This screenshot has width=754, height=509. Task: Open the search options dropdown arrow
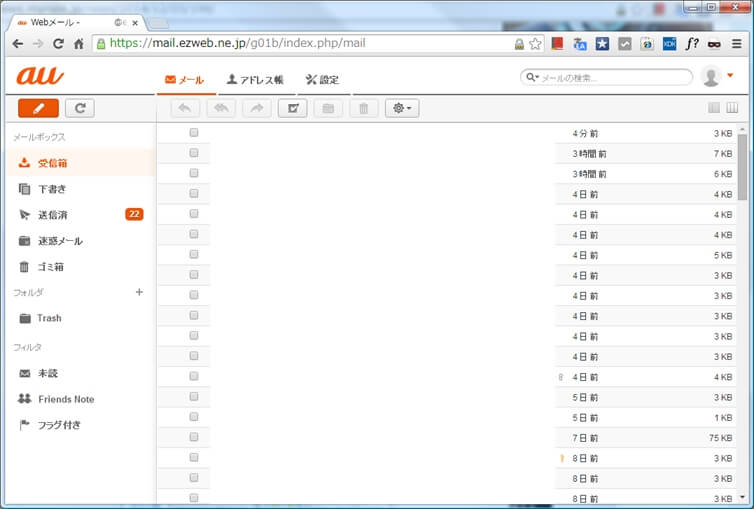pyautogui.click(x=532, y=77)
